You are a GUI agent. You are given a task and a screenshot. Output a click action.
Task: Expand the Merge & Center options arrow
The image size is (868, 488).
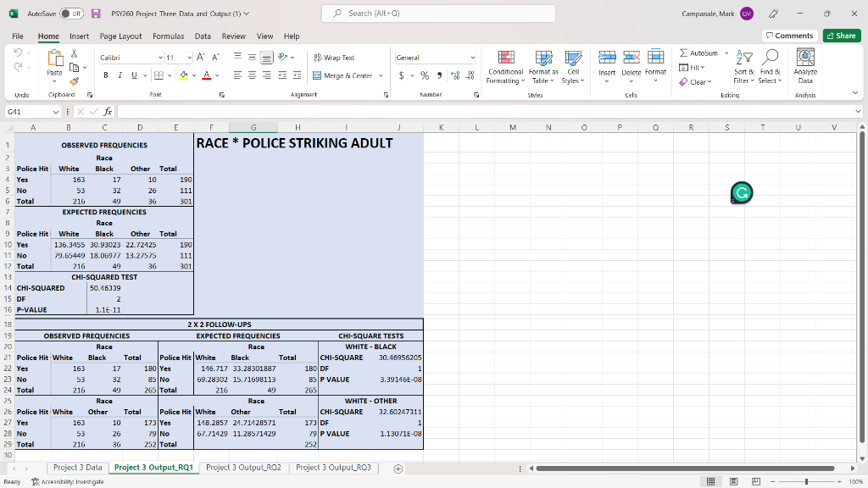coord(381,75)
